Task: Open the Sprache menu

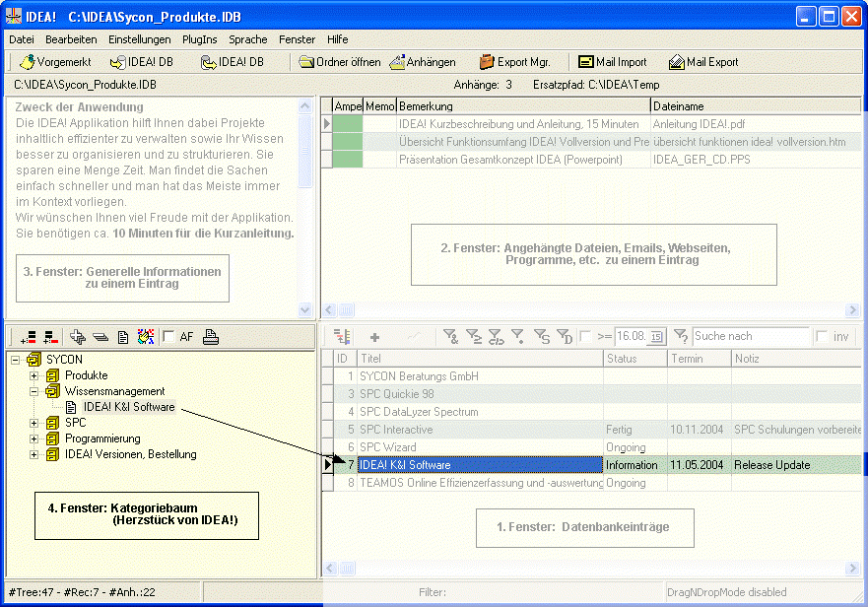Action: pyautogui.click(x=248, y=39)
